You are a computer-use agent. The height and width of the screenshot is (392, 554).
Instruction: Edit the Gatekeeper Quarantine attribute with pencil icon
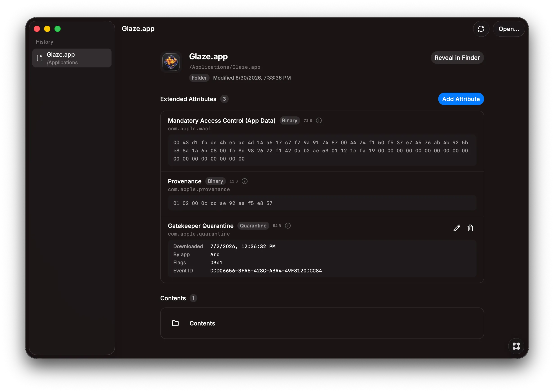click(456, 228)
